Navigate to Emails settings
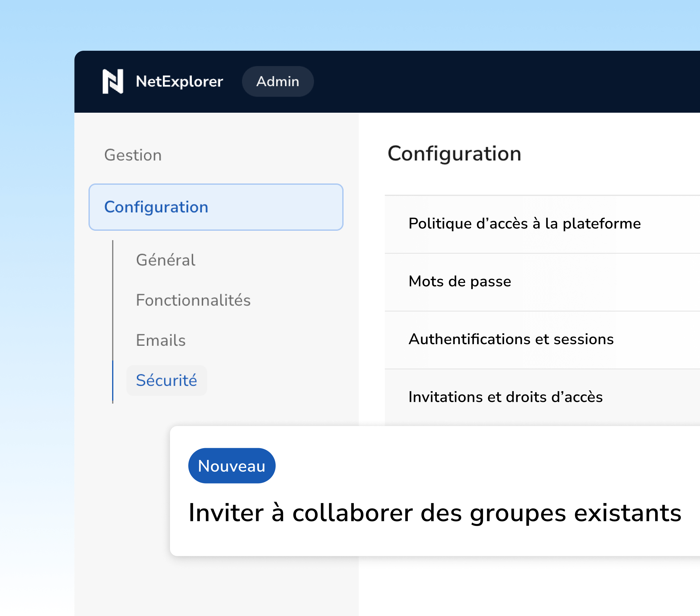 click(x=161, y=340)
